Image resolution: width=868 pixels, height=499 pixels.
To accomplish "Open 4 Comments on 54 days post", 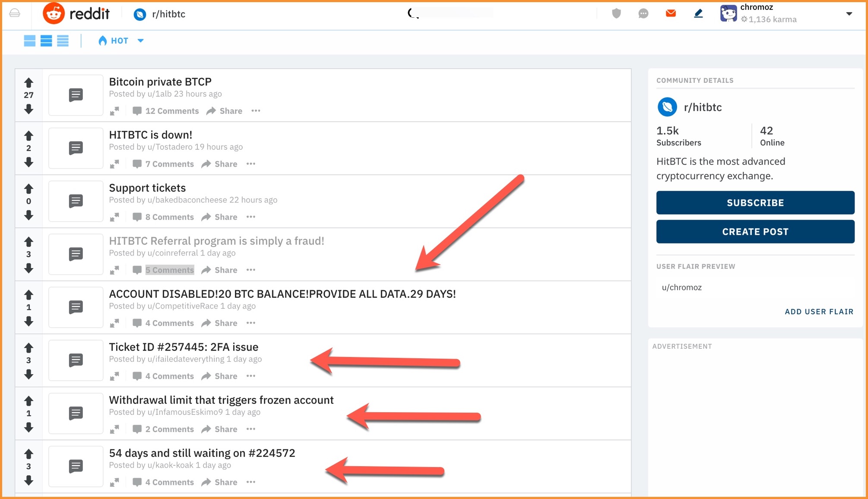I will click(x=163, y=483).
